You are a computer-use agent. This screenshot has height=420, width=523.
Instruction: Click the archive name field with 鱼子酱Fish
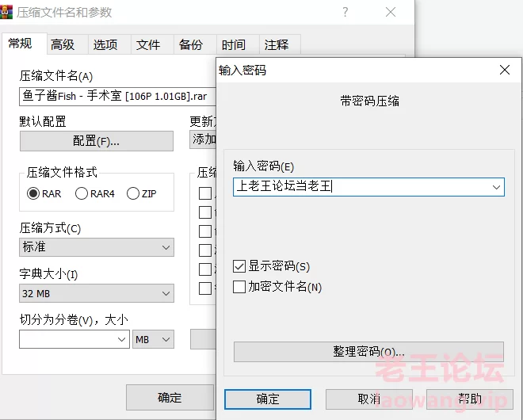click(117, 97)
